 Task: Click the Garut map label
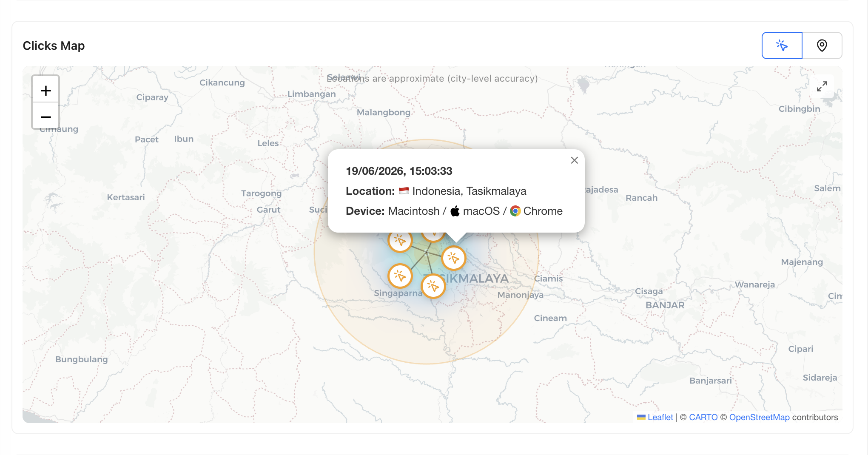pyautogui.click(x=268, y=210)
